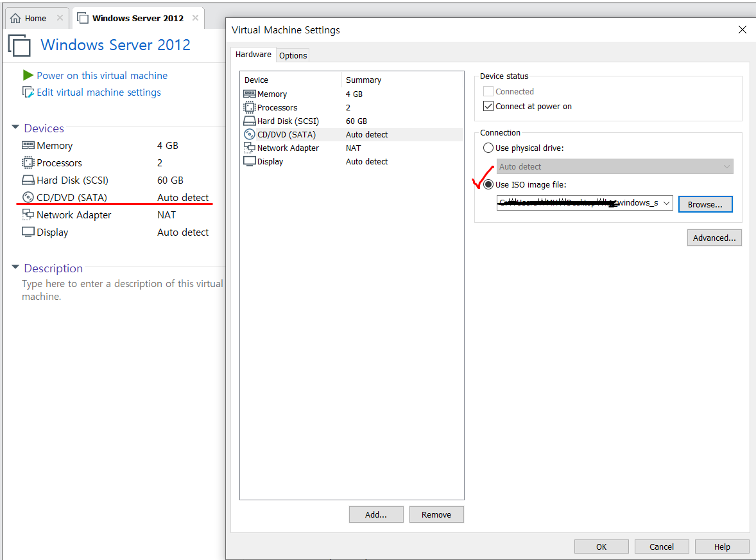Click Edit virtual machine settings link
The width and height of the screenshot is (756, 560).
[99, 92]
